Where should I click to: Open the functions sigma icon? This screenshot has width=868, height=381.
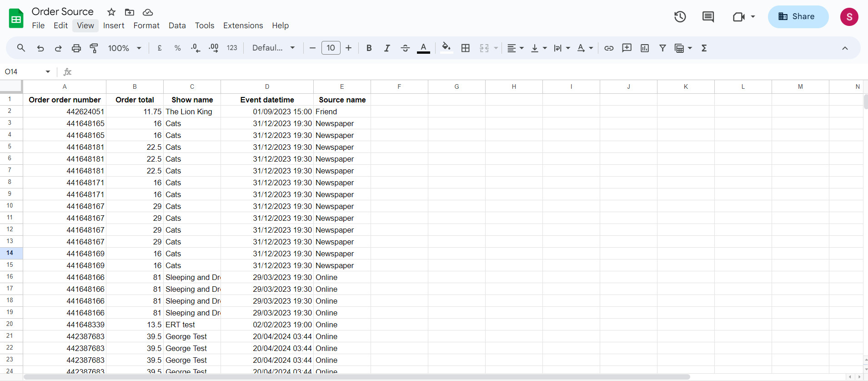[x=704, y=48]
